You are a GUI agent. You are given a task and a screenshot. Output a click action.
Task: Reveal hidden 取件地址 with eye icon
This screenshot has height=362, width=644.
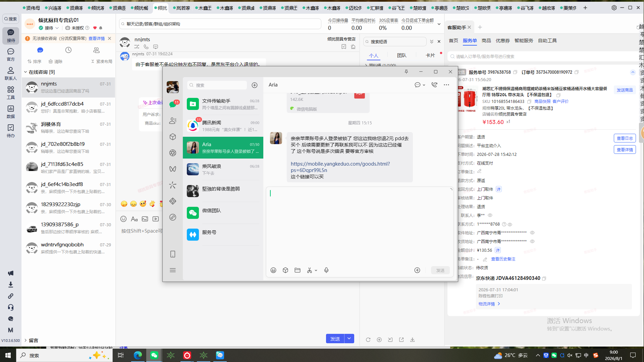[532, 233]
